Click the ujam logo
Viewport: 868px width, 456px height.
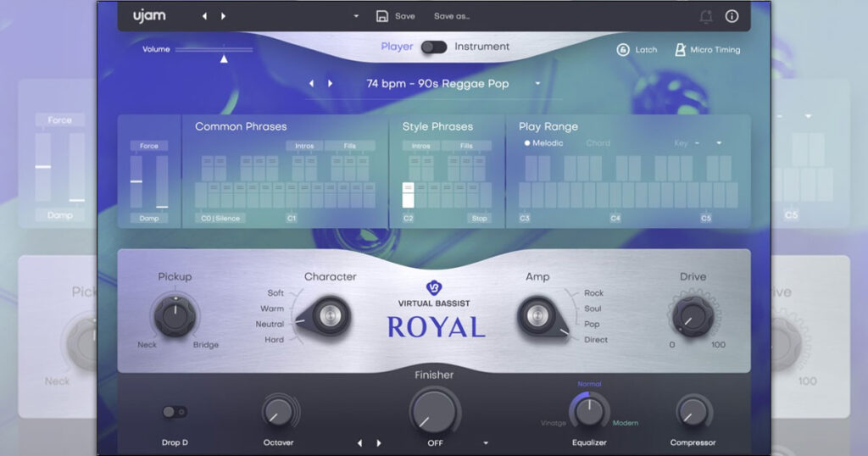[149, 16]
